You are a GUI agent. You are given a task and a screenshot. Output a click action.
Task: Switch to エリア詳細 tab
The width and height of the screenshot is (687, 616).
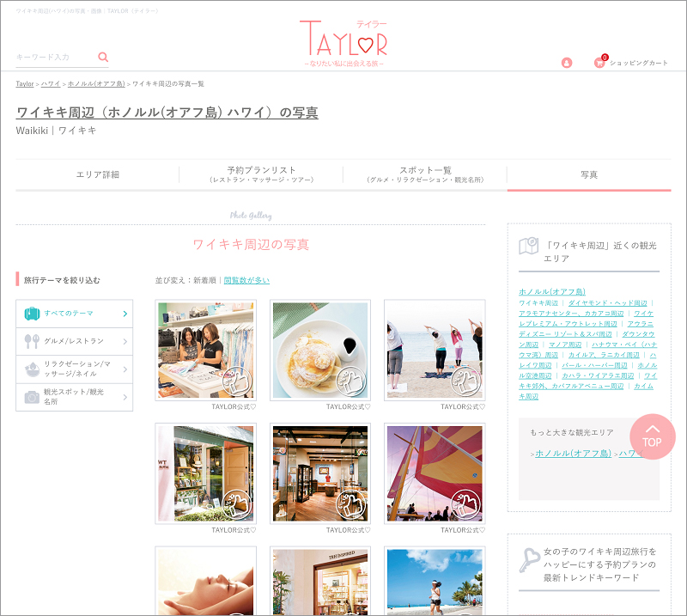pyautogui.click(x=97, y=174)
